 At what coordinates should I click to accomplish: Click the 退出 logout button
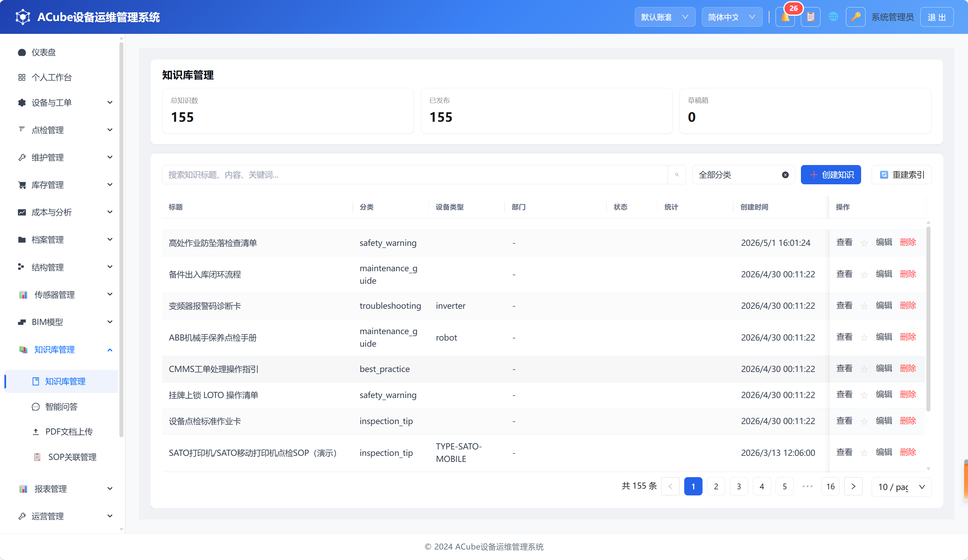(937, 17)
